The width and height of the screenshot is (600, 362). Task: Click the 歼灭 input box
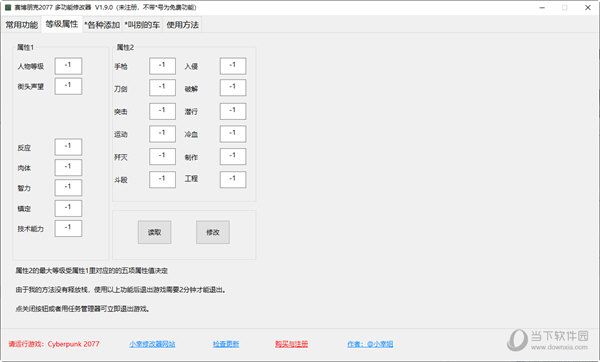[162, 157]
